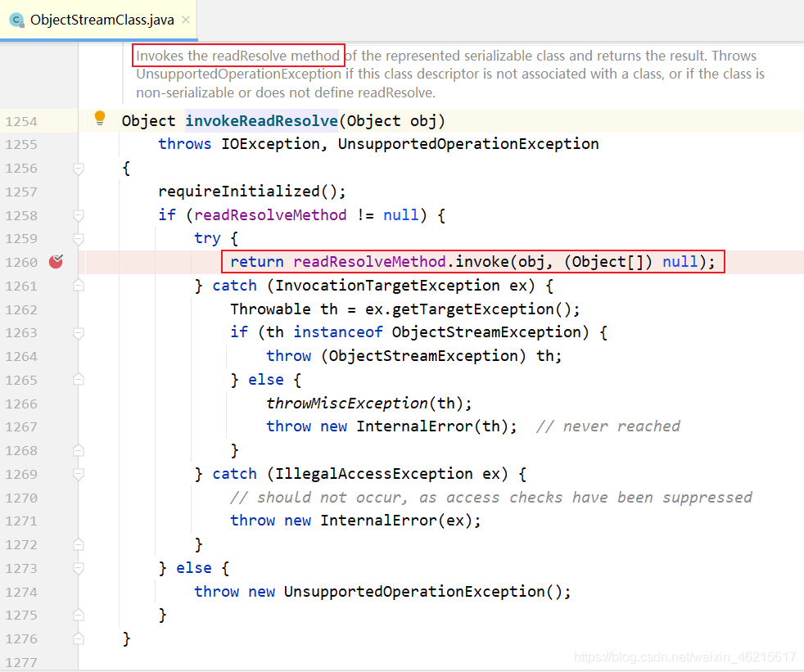Click the 'never reached' comment
This screenshot has width=804, height=672.
click(608, 426)
